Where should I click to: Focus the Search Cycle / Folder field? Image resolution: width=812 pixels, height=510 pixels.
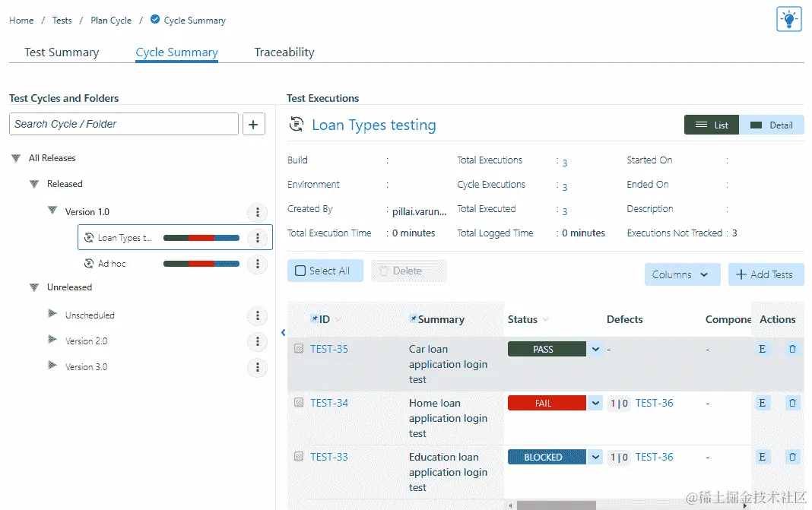click(124, 124)
